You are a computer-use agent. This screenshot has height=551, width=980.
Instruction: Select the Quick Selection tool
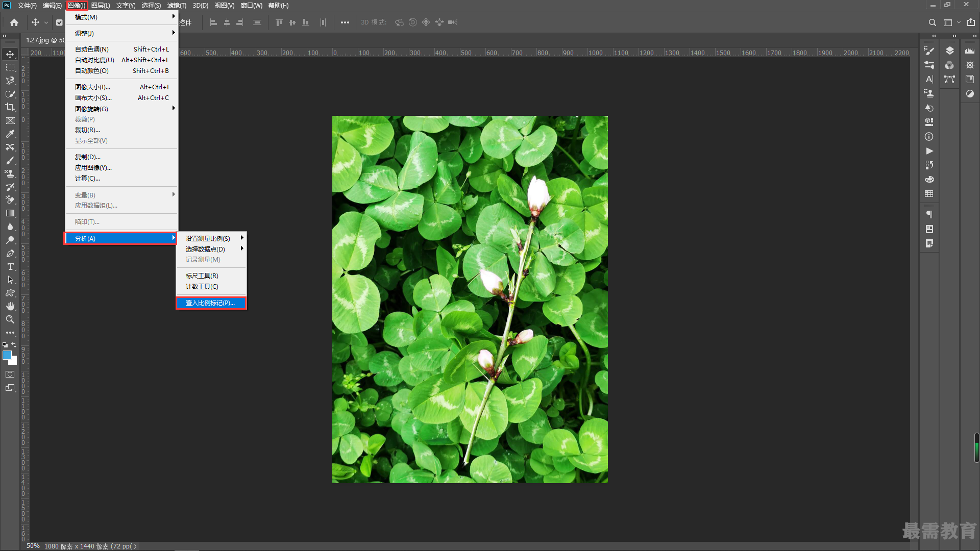(x=10, y=94)
